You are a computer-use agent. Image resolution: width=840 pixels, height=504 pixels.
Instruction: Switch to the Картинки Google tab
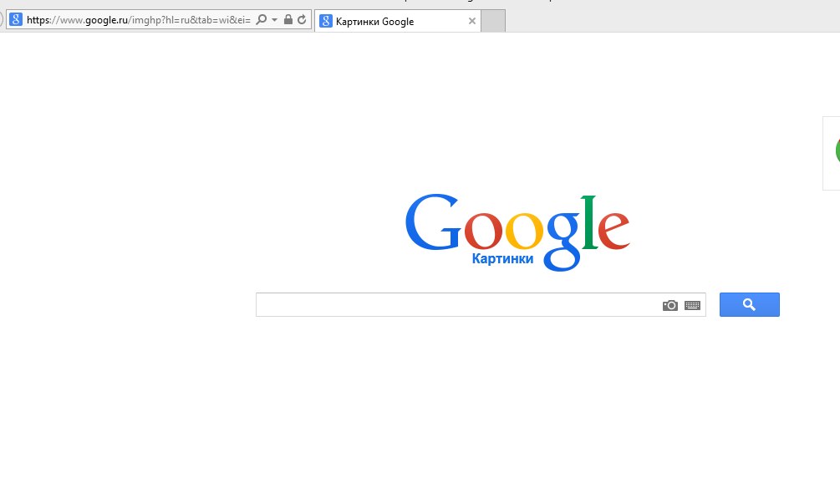click(x=398, y=22)
